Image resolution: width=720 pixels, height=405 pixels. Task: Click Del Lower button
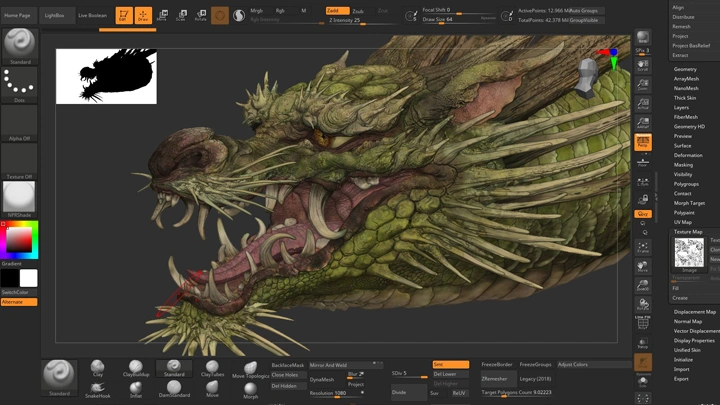pos(450,374)
